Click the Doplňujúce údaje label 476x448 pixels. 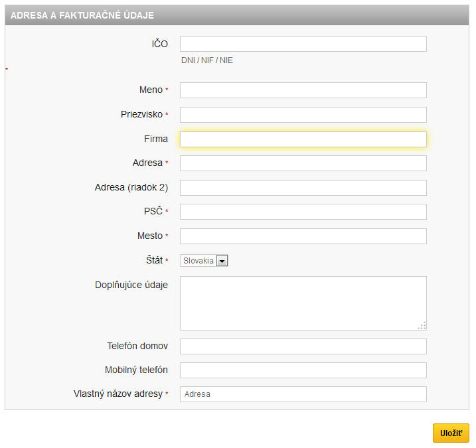(131, 285)
